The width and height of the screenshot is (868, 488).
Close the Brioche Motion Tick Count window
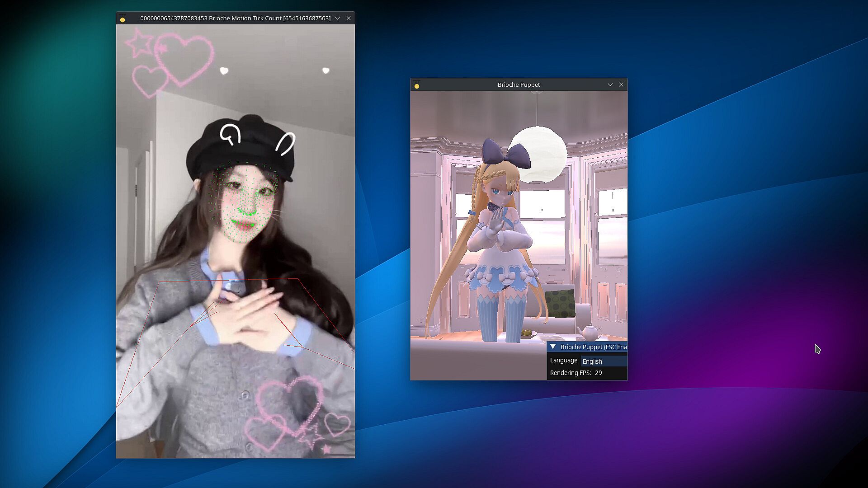click(x=349, y=18)
